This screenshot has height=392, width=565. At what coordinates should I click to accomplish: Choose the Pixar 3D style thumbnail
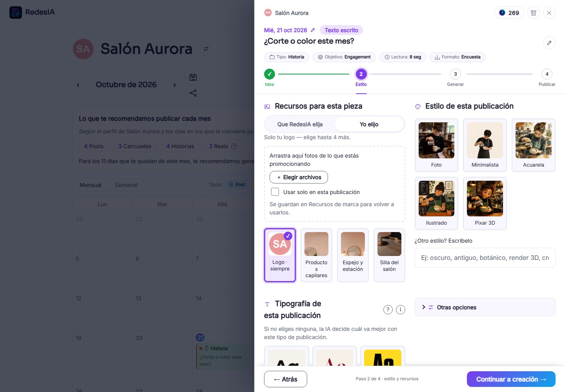click(x=485, y=203)
